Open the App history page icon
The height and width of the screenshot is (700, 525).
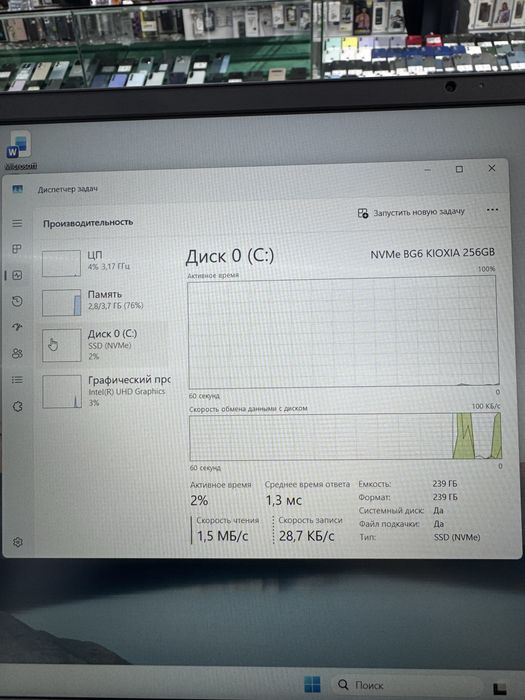[x=17, y=301]
